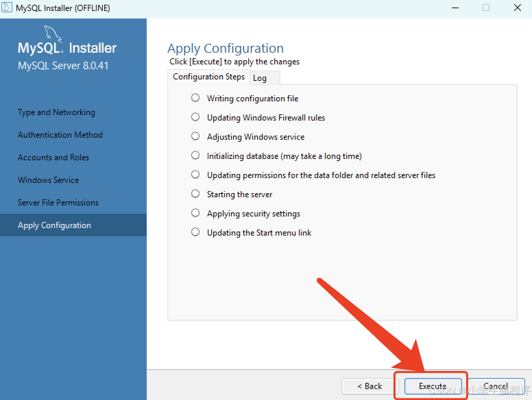Click the Applying security settings step indicator
Image resolution: width=532 pixels, height=400 pixels.
click(x=195, y=213)
